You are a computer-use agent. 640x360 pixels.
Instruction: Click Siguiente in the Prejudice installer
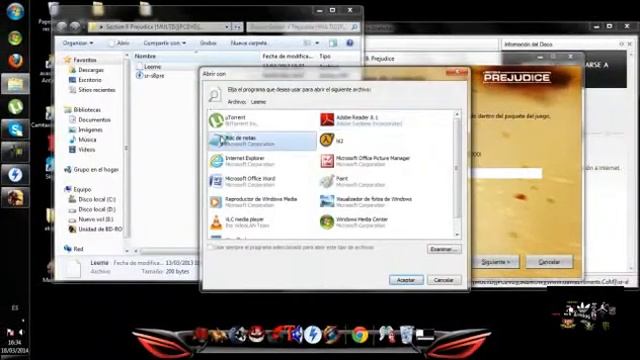point(496,262)
